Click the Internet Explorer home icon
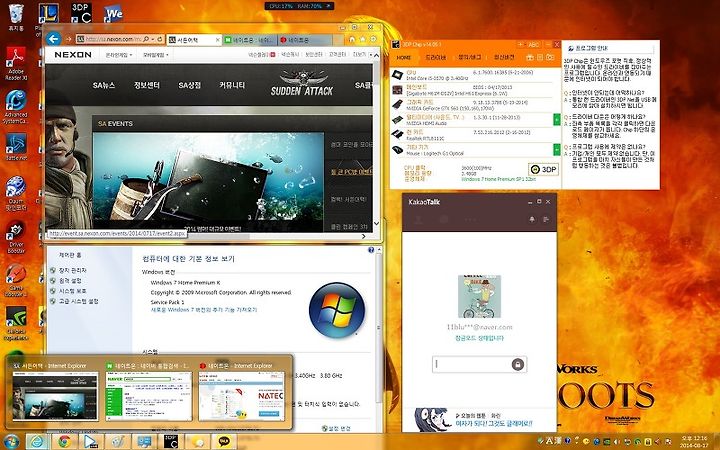 (352, 39)
